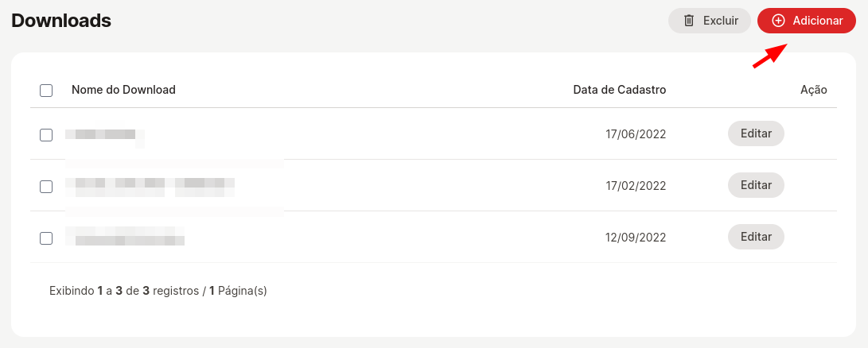Check the box for the 12/09/2022 row

[x=46, y=238]
